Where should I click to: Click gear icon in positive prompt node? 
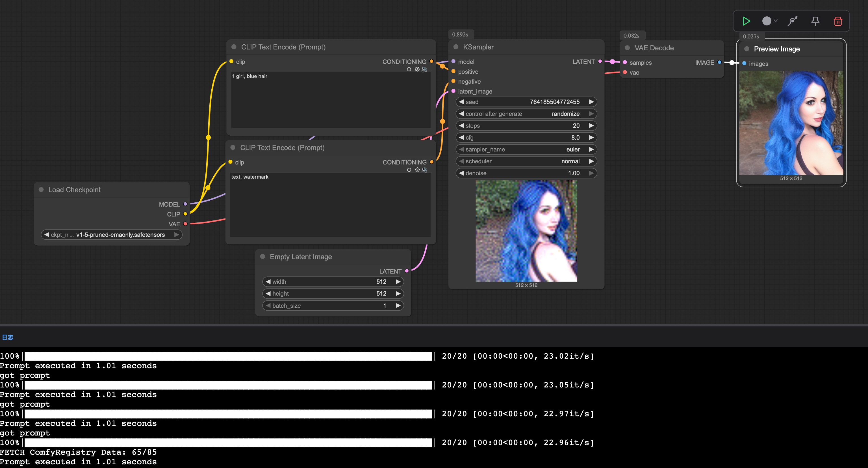click(x=417, y=69)
